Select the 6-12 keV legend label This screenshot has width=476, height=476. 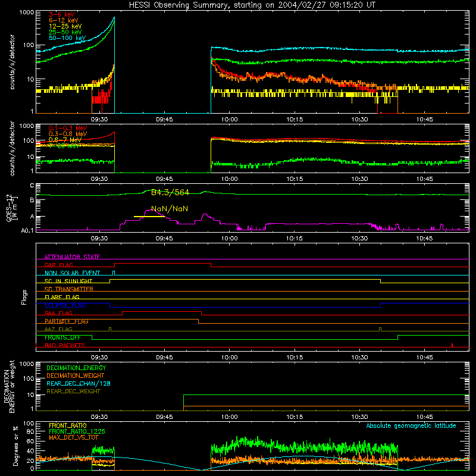64,20
